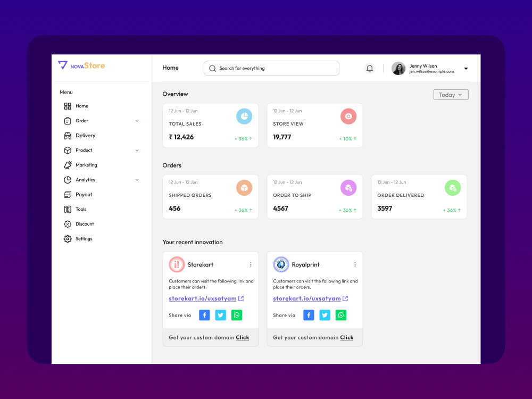Click the Shipped Orders box icon
The height and width of the screenshot is (399, 532).
(244, 188)
